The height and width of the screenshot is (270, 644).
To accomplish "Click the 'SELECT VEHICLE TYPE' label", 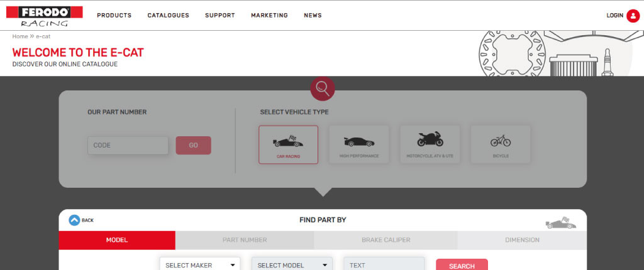I will coord(294,112).
